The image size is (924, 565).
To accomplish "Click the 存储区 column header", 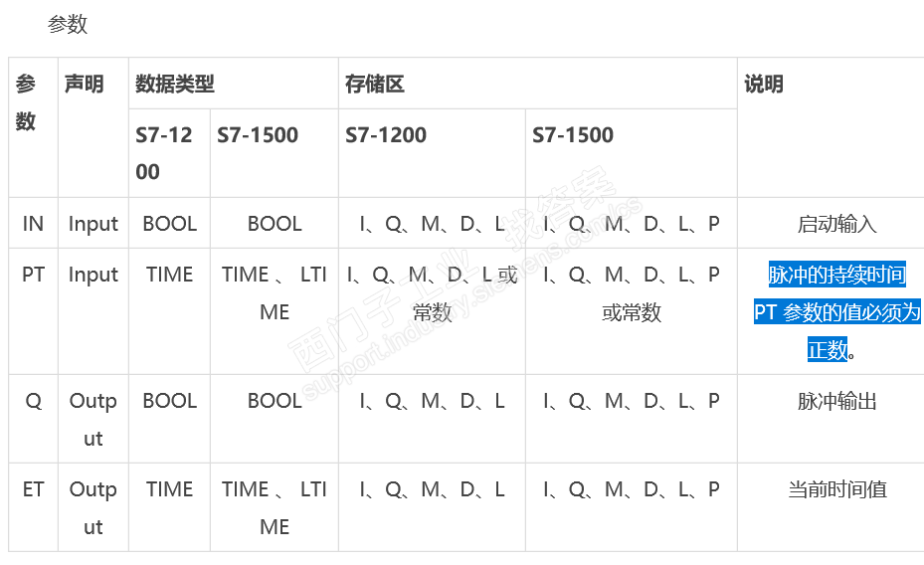I will [x=375, y=85].
